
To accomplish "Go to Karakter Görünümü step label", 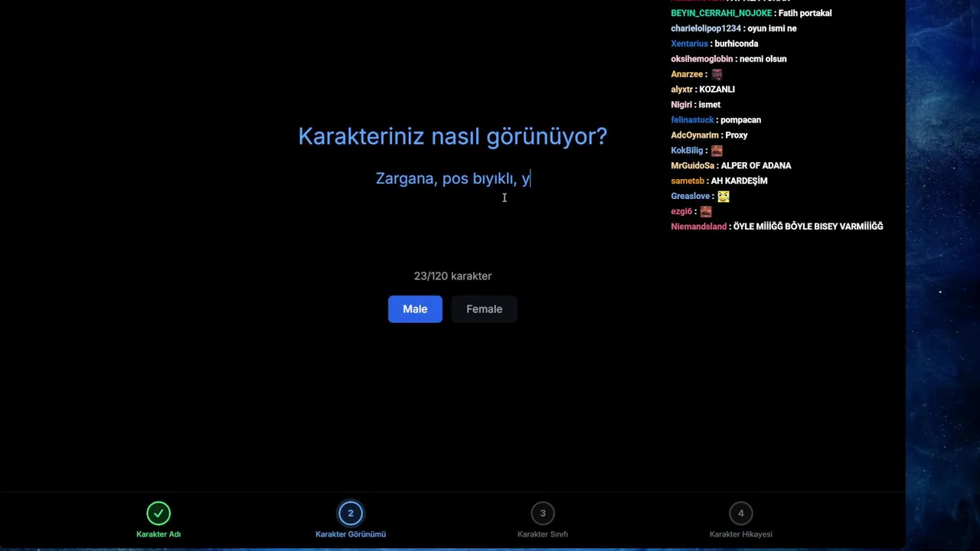I will [x=351, y=534].
